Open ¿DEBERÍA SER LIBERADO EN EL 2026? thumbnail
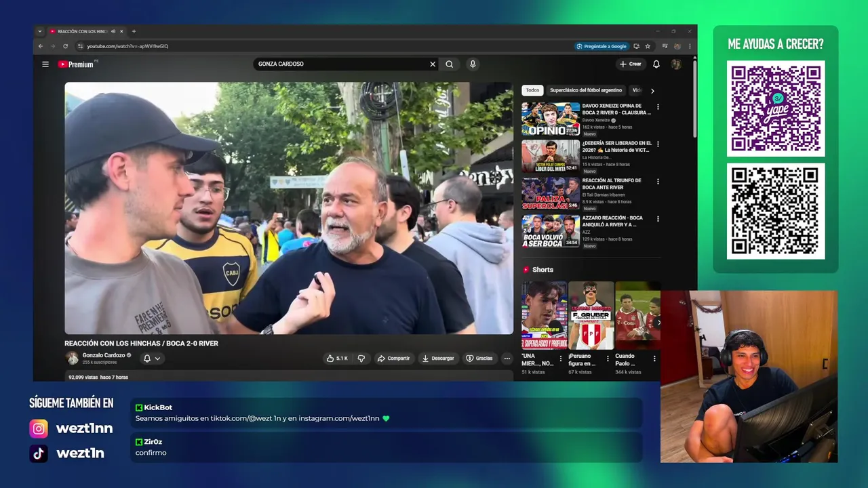 [x=551, y=157]
